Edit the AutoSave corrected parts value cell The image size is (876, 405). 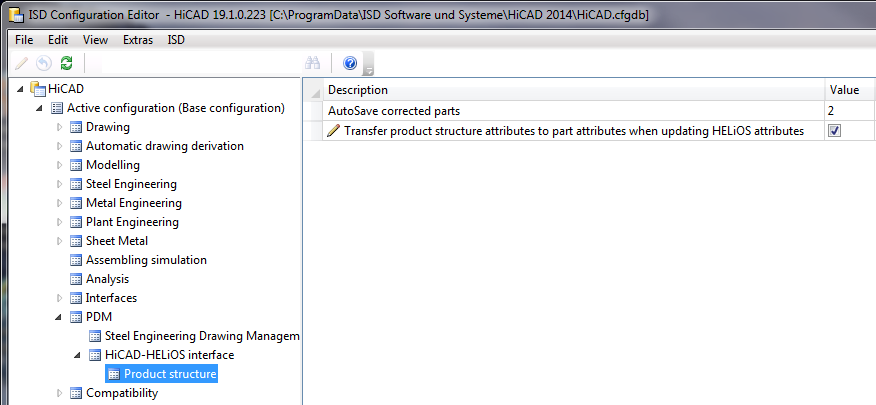849,111
